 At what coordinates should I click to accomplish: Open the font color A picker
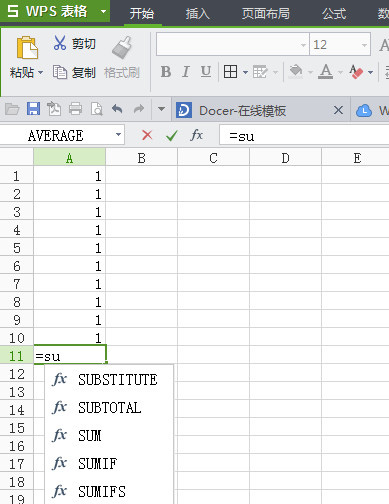coord(326,72)
